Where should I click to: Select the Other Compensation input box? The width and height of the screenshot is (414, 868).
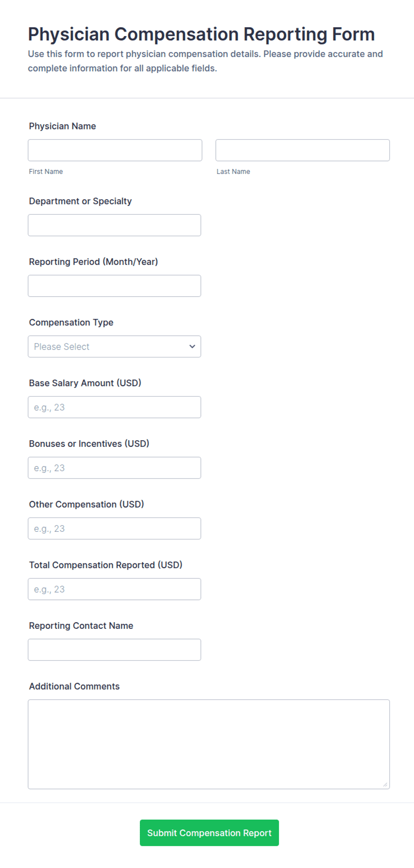coord(114,529)
